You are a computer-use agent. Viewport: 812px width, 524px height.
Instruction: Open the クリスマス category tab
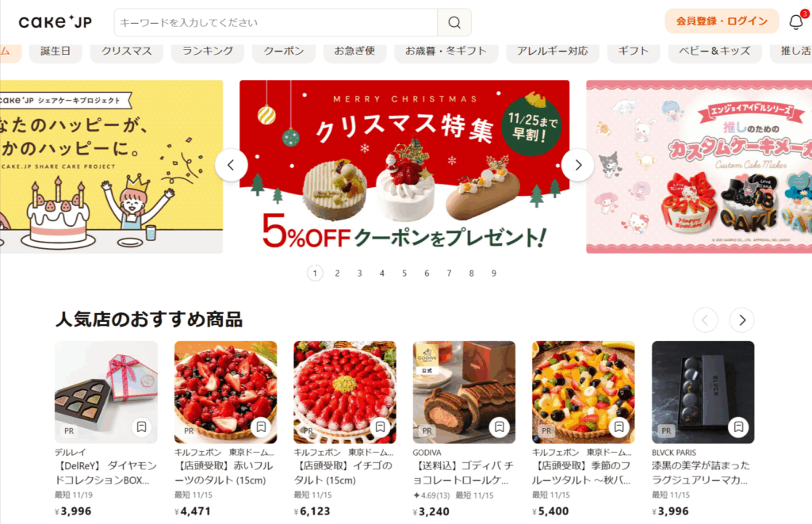tap(127, 52)
